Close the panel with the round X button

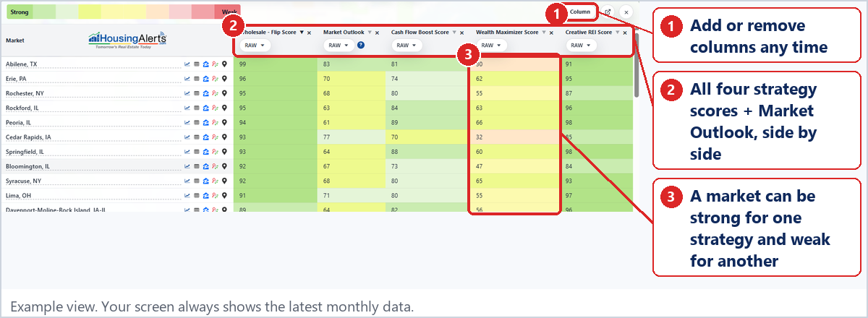pyautogui.click(x=626, y=12)
